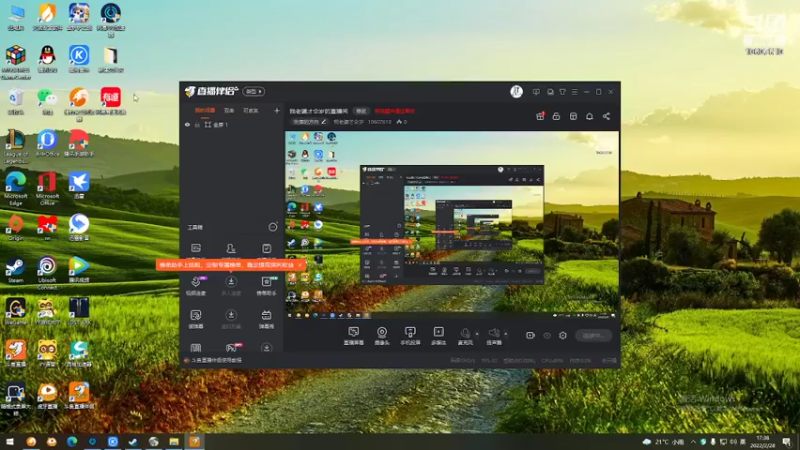This screenshot has height=450, width=800.
Task: Toggle the preview eye icon in the bottom bar
Action: click(x=547, y=335)
